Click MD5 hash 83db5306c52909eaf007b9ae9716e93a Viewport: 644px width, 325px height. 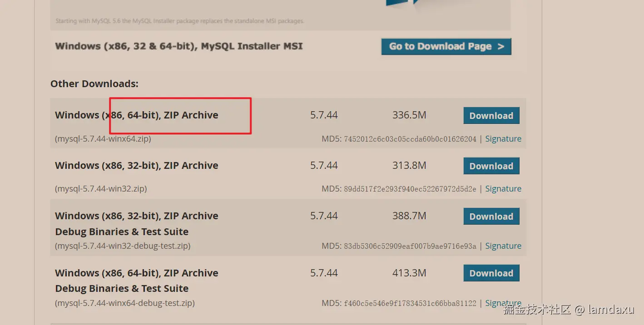click(410, 246)
